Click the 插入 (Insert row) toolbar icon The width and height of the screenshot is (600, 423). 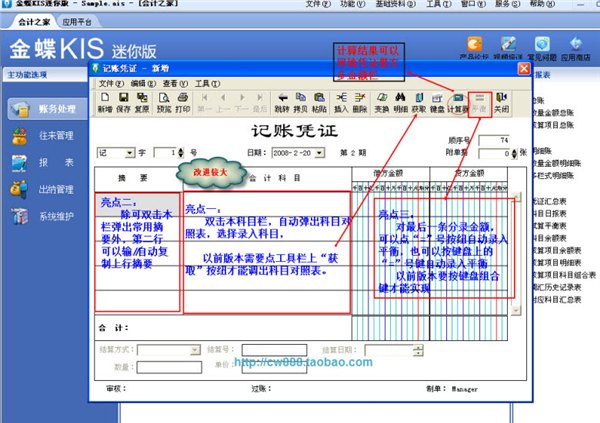point(341,103)
